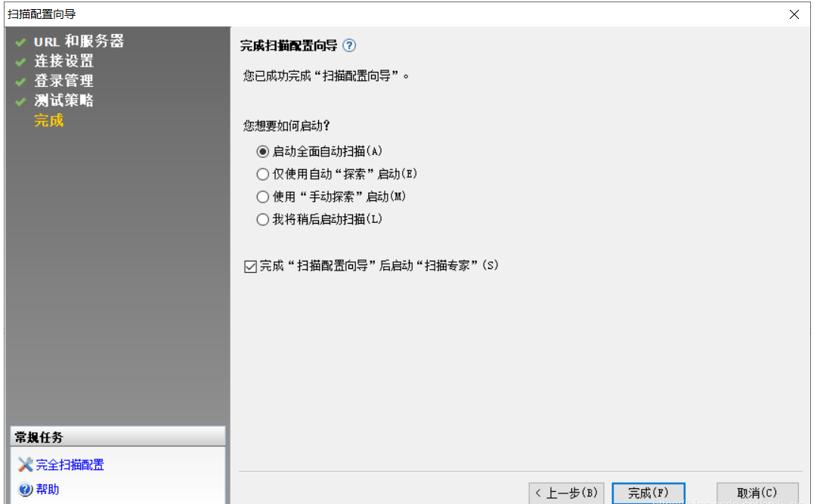This screenshot has height=504, width=814.
Task: Go to 登录管理 wizard step
Action: [63, 81]
